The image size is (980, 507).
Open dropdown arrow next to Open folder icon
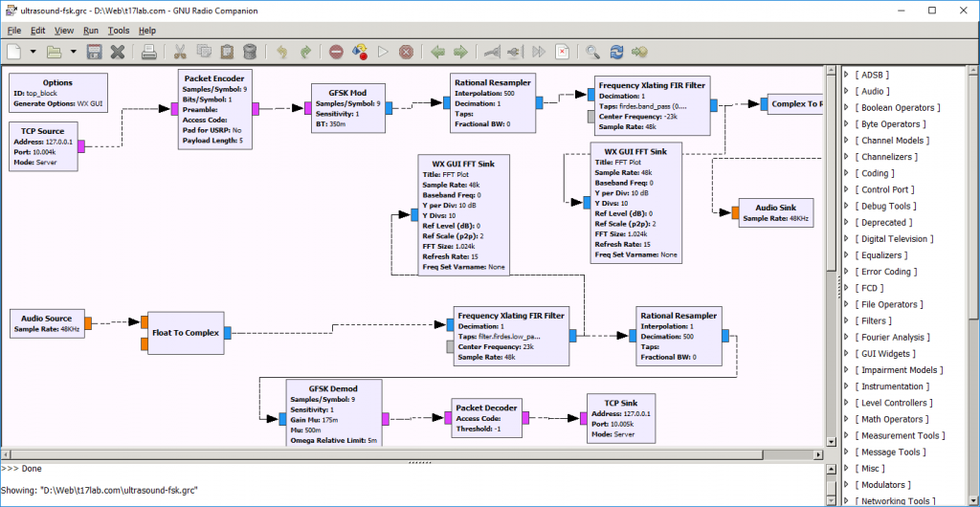[74, 52]
